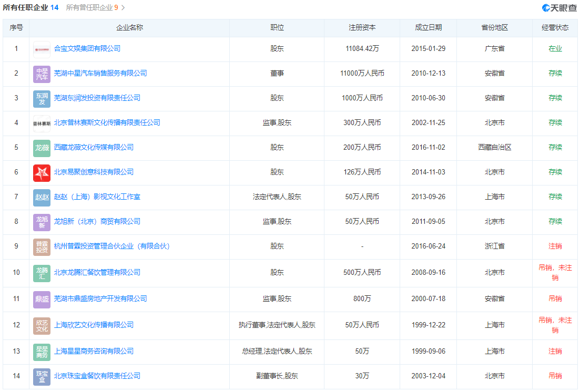The height and width of the screenshot is (392, 580).
Task: Click the 企业名称 column header
Action: 129,27
